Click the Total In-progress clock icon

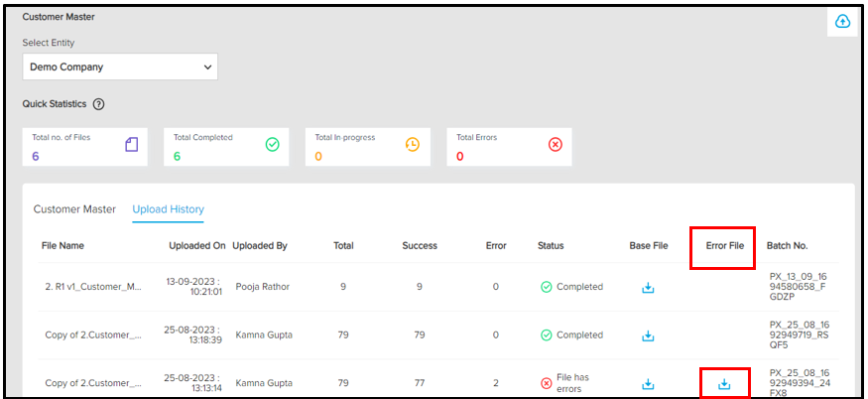click(413, 145)
